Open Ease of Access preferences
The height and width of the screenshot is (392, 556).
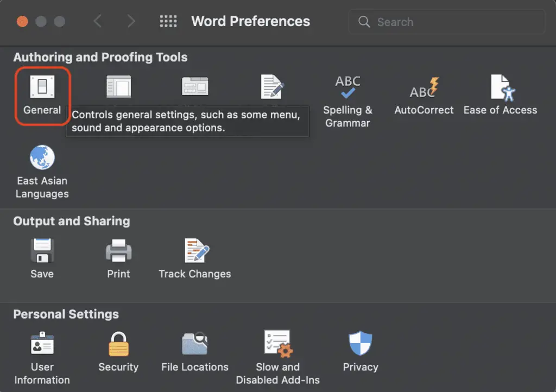click(x=500, y=94)
